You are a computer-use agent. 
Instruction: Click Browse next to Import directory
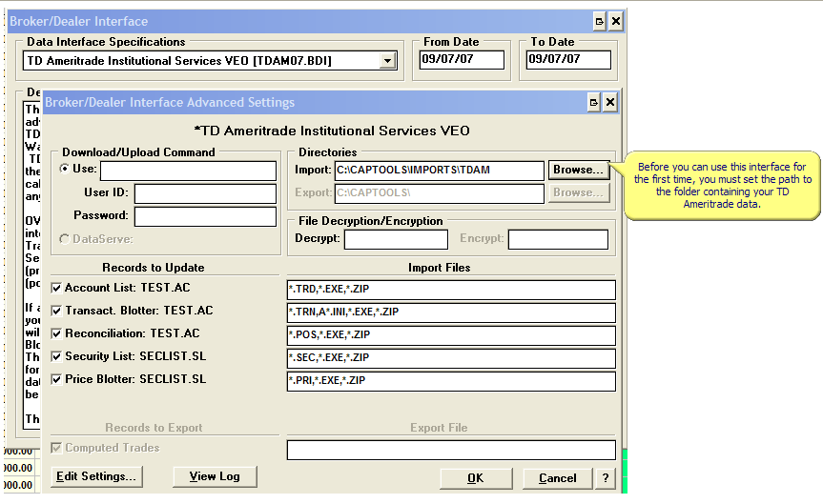pyautogui.click(x=579, y=170)
